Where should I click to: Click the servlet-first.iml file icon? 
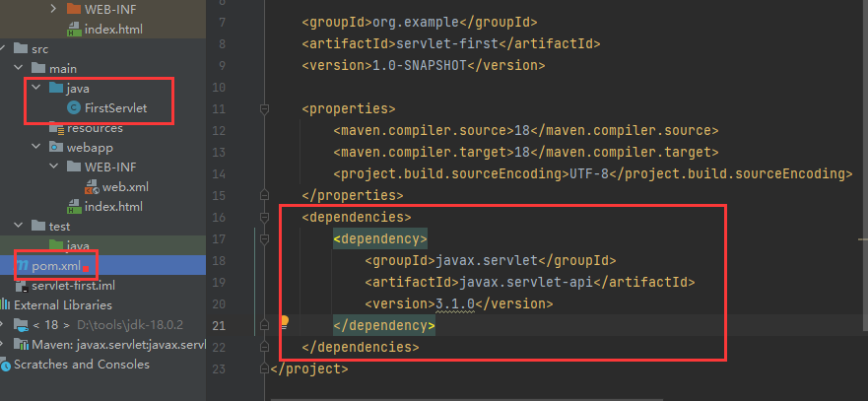click(x=21, y=286)
